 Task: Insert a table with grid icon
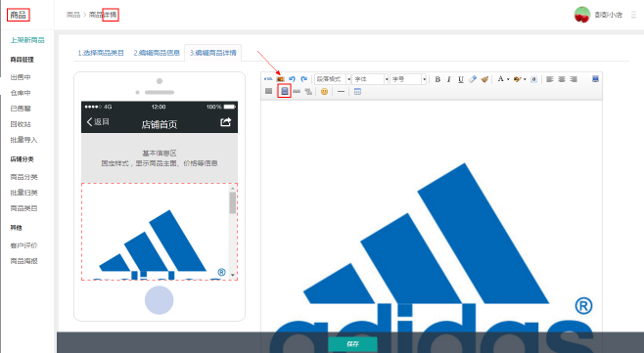pos(358,92)
